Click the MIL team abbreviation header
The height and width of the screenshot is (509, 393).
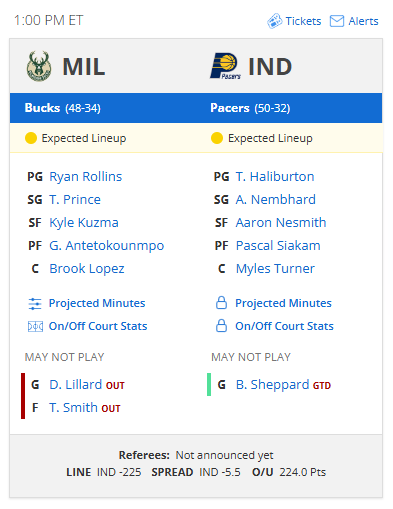[84, 67]
